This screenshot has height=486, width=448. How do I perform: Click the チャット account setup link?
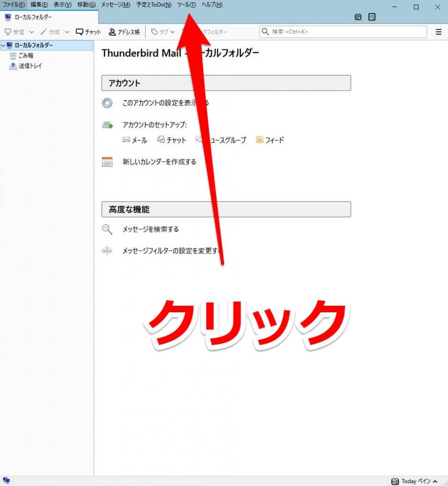172,140
